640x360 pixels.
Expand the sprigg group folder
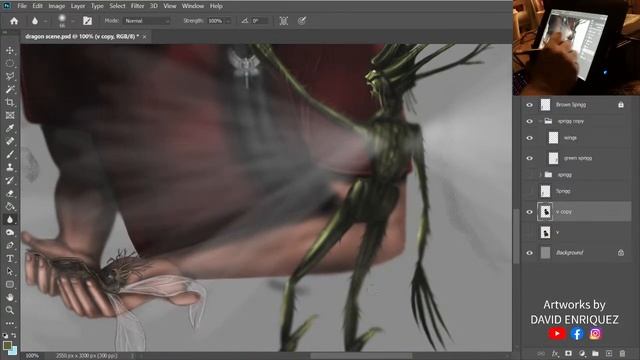540,175
